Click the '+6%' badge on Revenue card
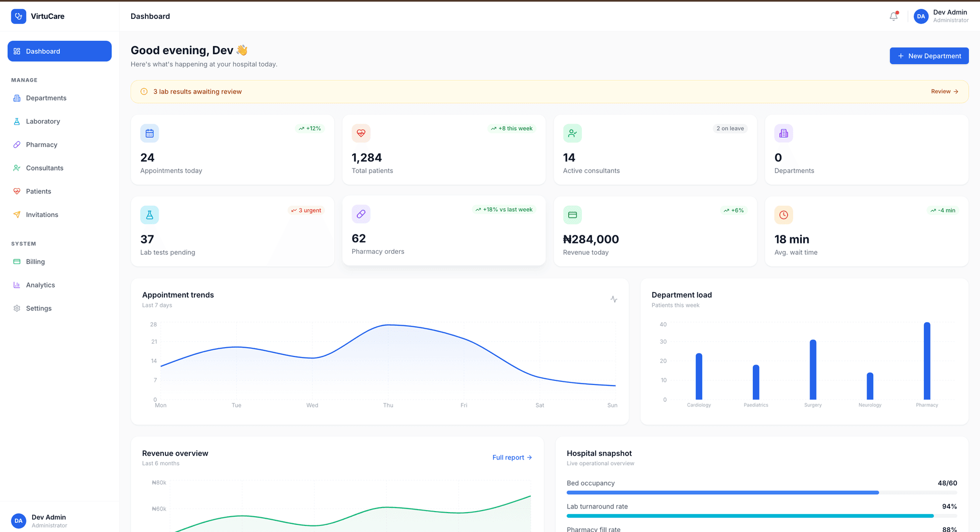Viewport: 980px width, 532px height. click(x=733, y=210)
